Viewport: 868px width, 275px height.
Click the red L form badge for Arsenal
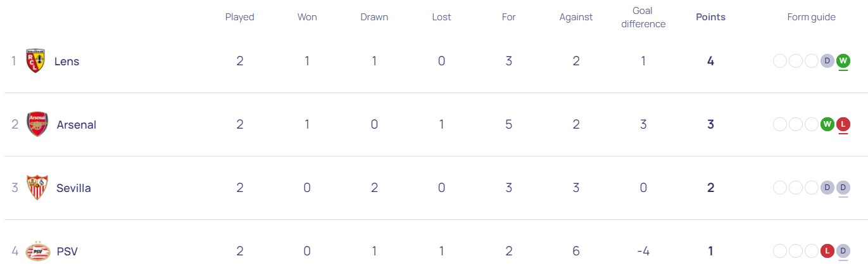[843, 125]
